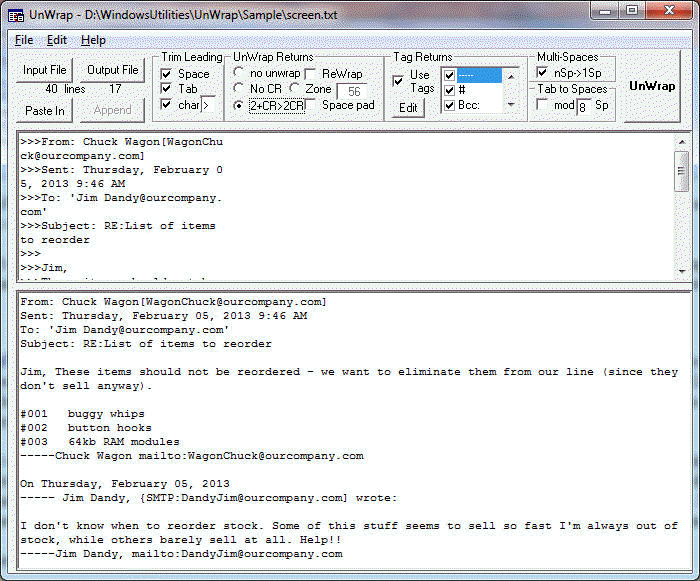
Task: Click the Append button
Action: (112, 110)
